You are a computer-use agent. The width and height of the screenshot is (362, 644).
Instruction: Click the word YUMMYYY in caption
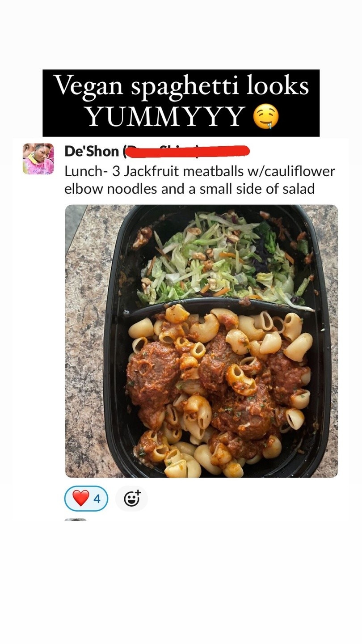coord(165,116)
